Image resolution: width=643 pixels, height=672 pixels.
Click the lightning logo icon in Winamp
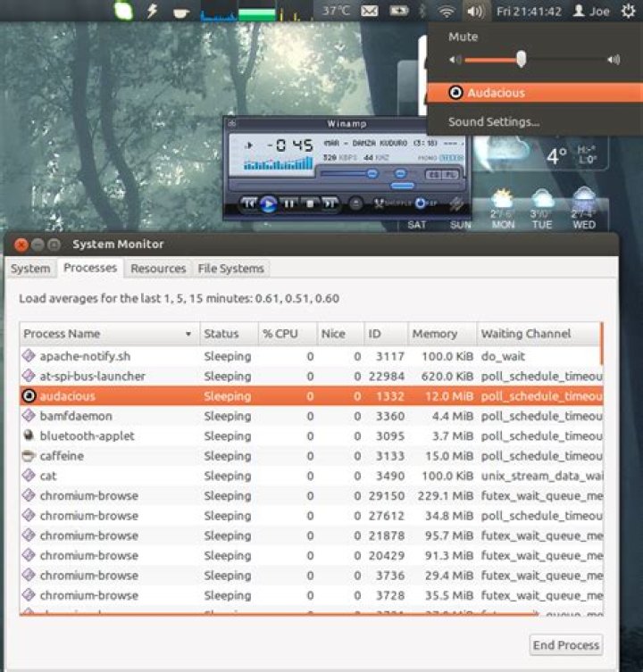click(x=457, y=203)
